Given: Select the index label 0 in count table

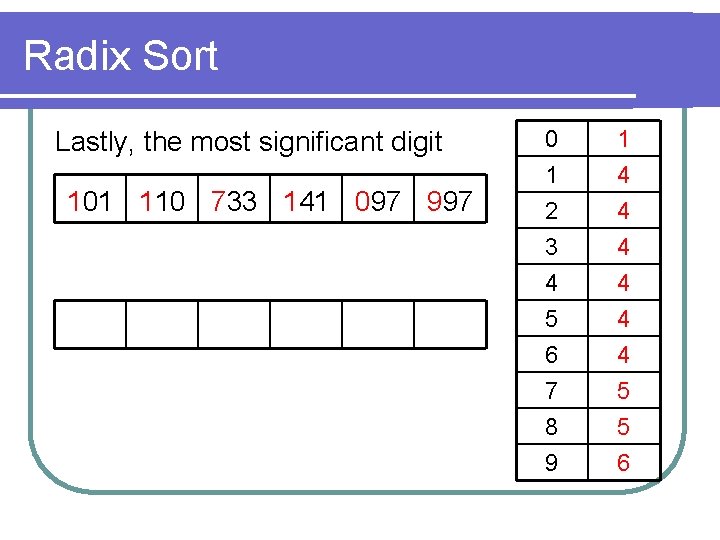Looking at the screenshot, I should (552, 139).
